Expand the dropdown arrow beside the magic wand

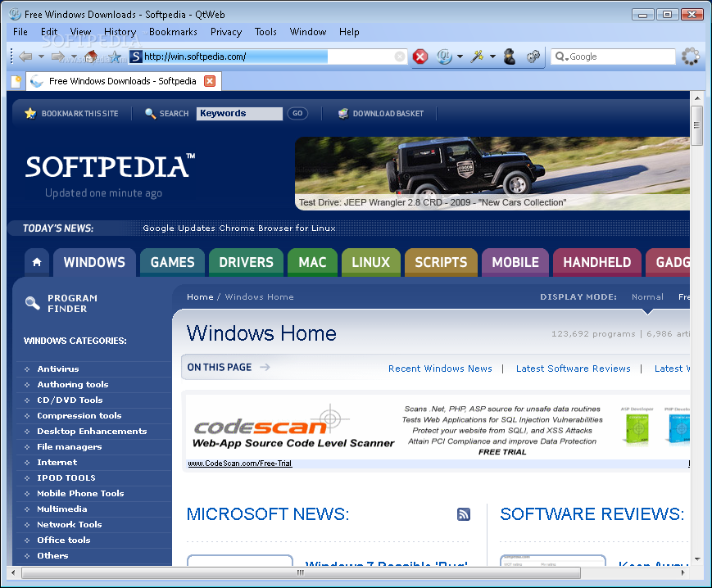492,57
